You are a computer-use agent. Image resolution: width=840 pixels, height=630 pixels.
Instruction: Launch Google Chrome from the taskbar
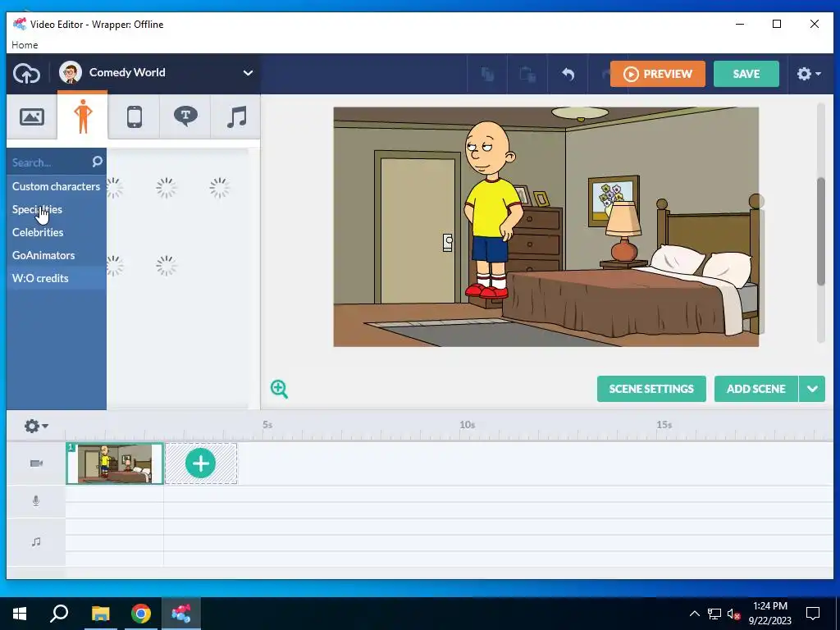(x=141, y=614)
